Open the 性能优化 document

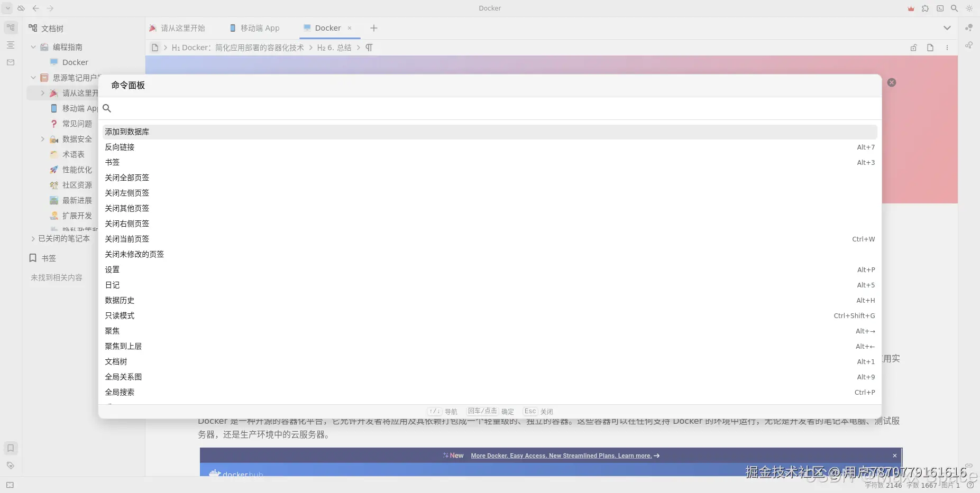pyautogui.click(x=77, y=170)
